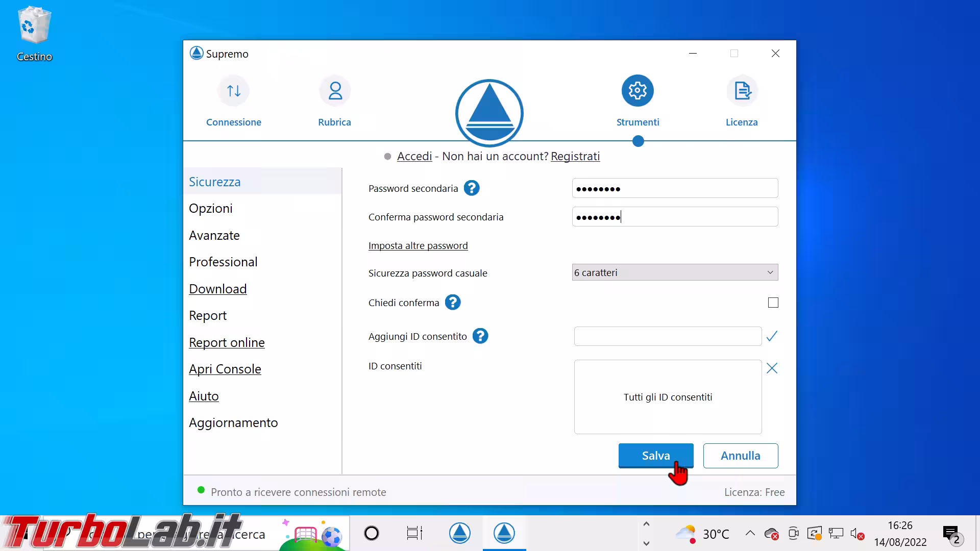Viewport: 980px width, 551px height.
Task: Open the Avanzate settings section
Action: [x=214, y=236]
